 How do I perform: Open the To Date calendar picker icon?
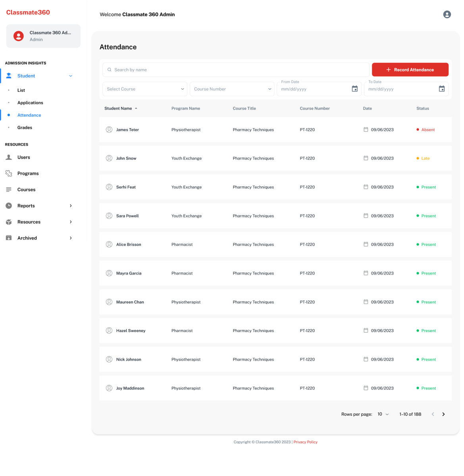(441, 89)
